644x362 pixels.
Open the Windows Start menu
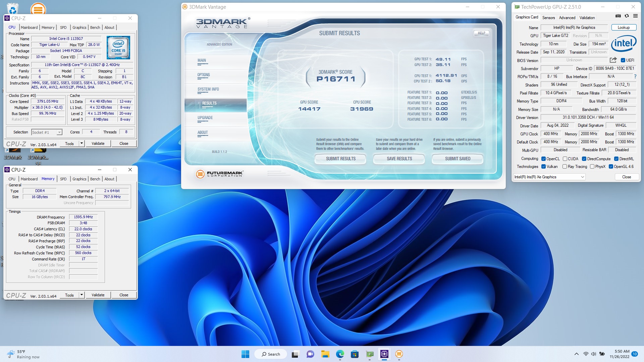(x=246, y=354)
